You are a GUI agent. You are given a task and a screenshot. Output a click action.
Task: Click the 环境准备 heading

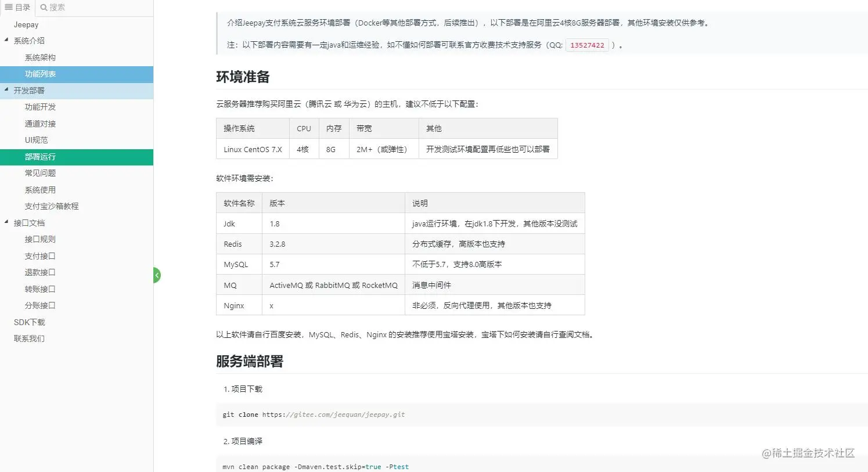[x=243, y=77]
